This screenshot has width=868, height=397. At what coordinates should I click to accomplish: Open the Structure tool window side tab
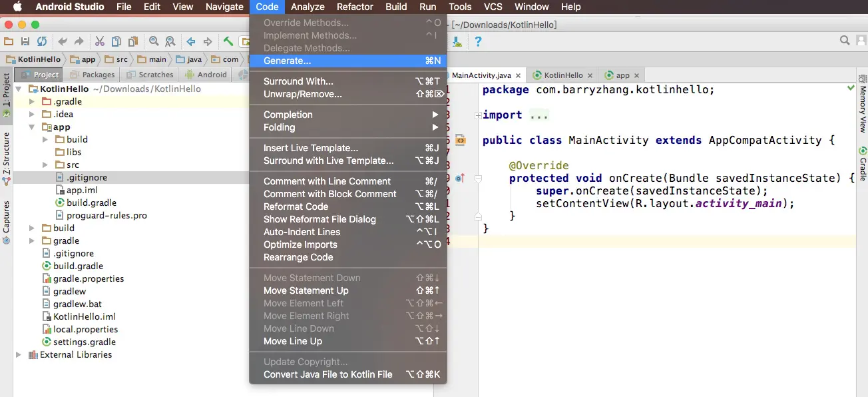pos(6,159)
